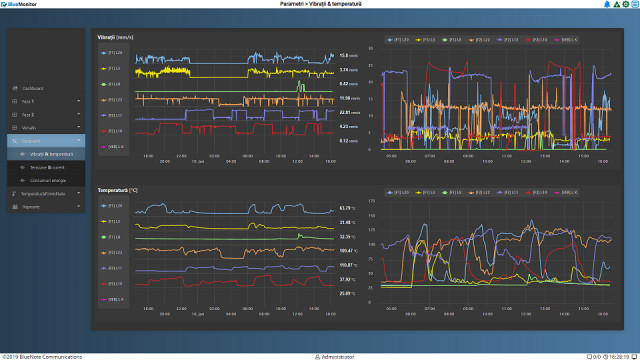Open Tensiune & curent submenu item
640x360 pixels.
46,167
